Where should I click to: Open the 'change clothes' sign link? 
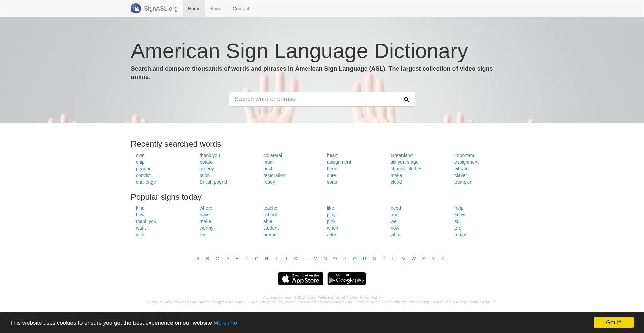(x=406, y=169)
